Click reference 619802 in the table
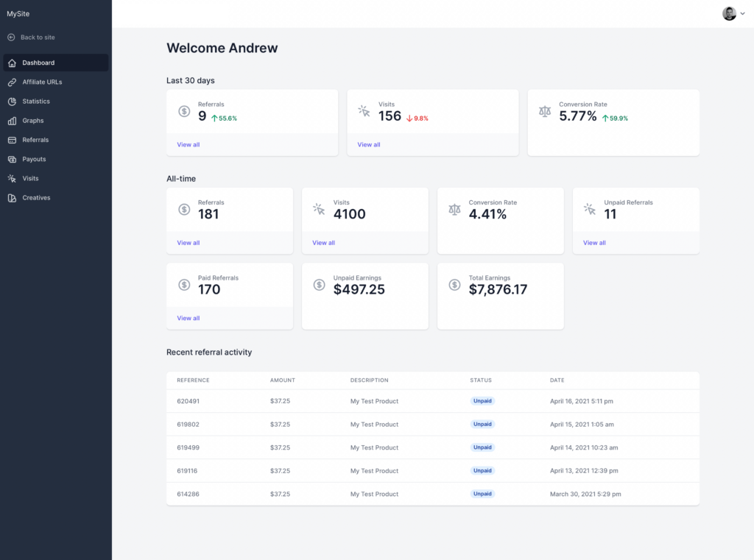Image resolution: width=754 pixels, height=560 pixels. pyautogui.click(x=188, y=425)
